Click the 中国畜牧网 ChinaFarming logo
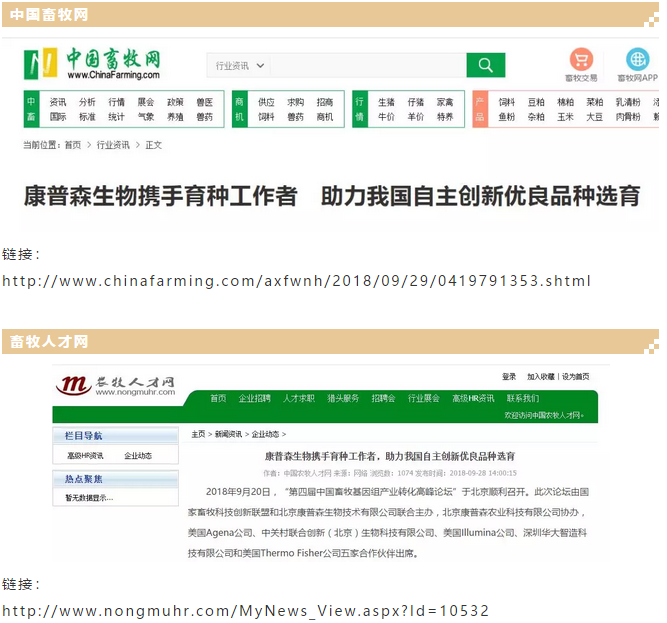The height and width of the screenshot is (623, 667). [x=92, y=64]
